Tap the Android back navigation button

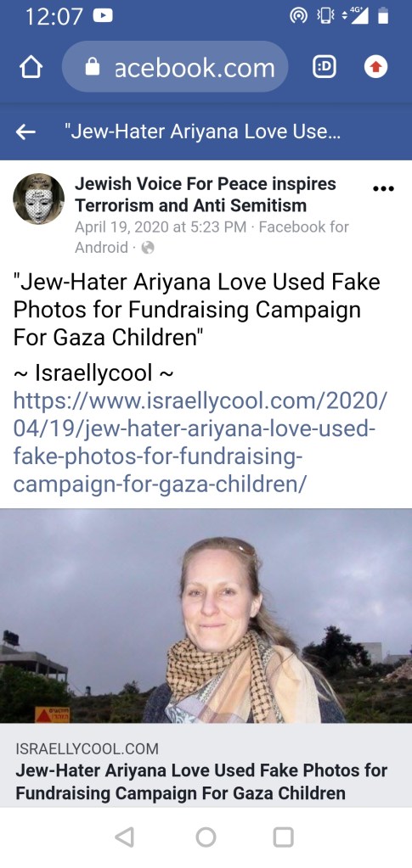pos(124,837)
